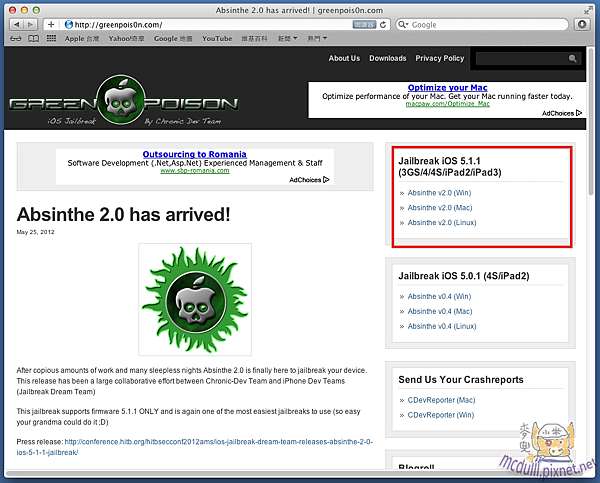
Task: Click Jailbreak iOS 5.0.1 (4S/iPad2) heading
Action: pos(464,276)
